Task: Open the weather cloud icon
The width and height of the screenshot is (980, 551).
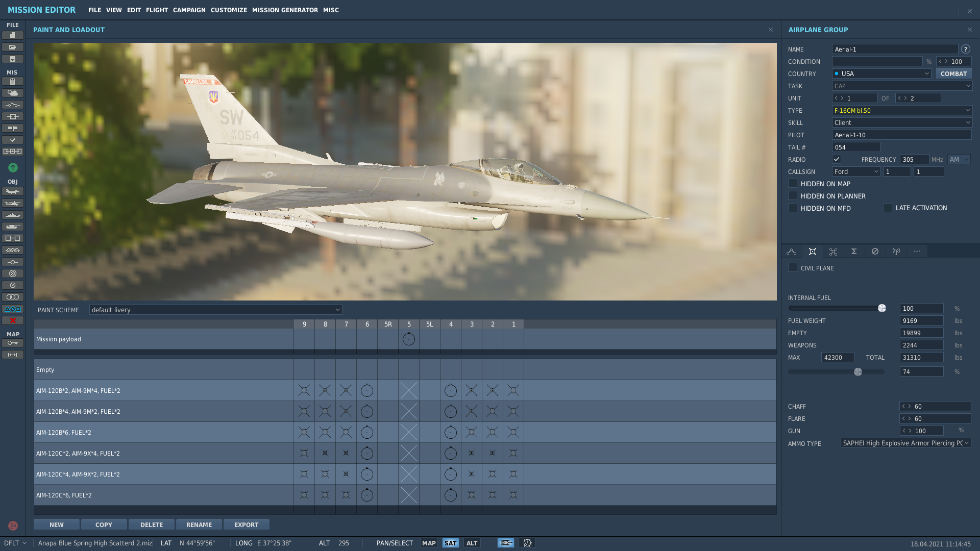Action: [13, 93]
